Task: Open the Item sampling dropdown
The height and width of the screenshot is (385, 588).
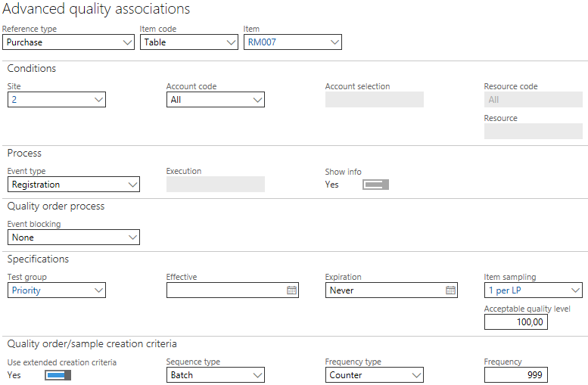Action: tap(576, 290)
